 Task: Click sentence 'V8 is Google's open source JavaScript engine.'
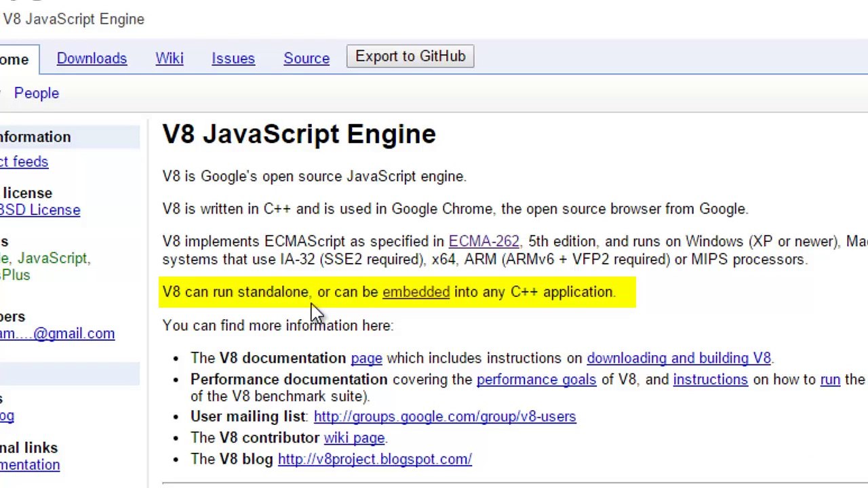coord(315,176)
